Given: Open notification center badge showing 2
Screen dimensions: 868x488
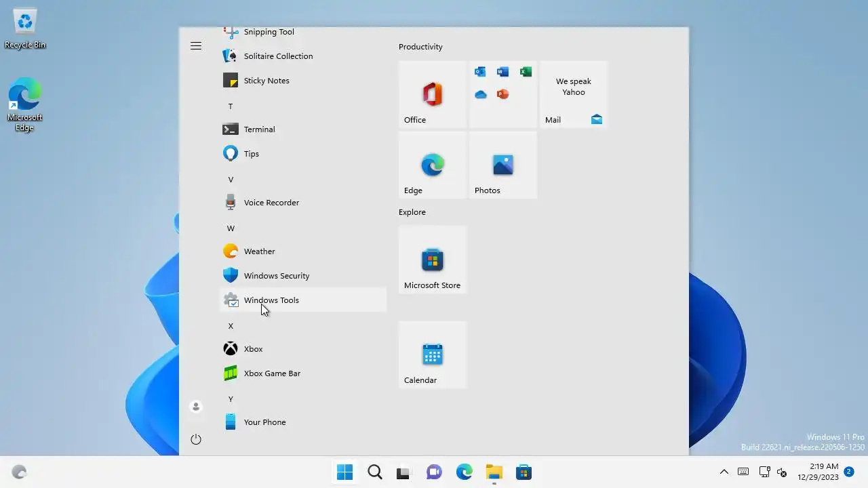Looking at the screenshot, I should (848, 472).
